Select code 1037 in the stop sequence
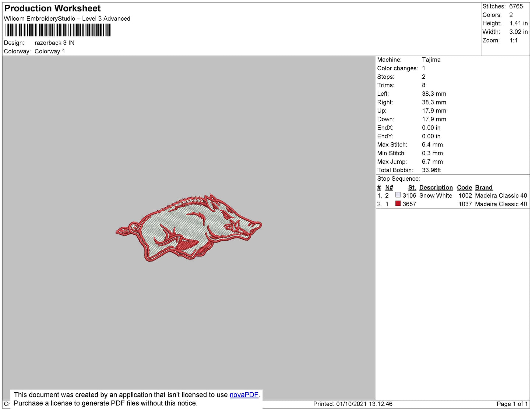This screenshot has height=411, width=532. click(x=465, y=204)
